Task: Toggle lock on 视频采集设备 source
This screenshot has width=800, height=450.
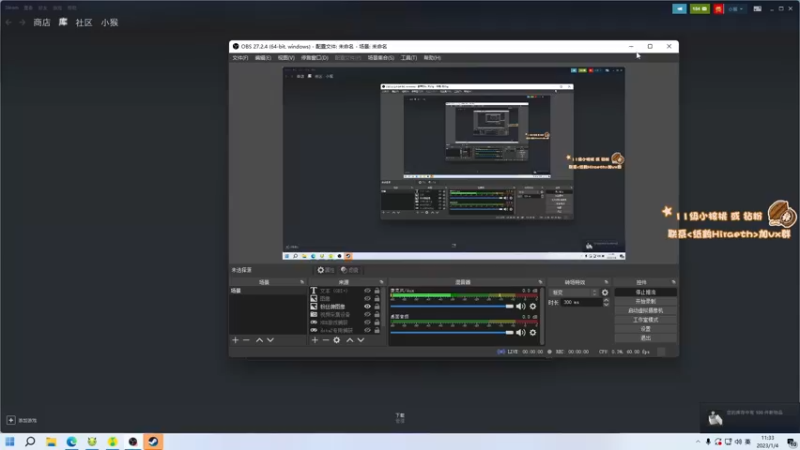Action: [x=377, y=314]
